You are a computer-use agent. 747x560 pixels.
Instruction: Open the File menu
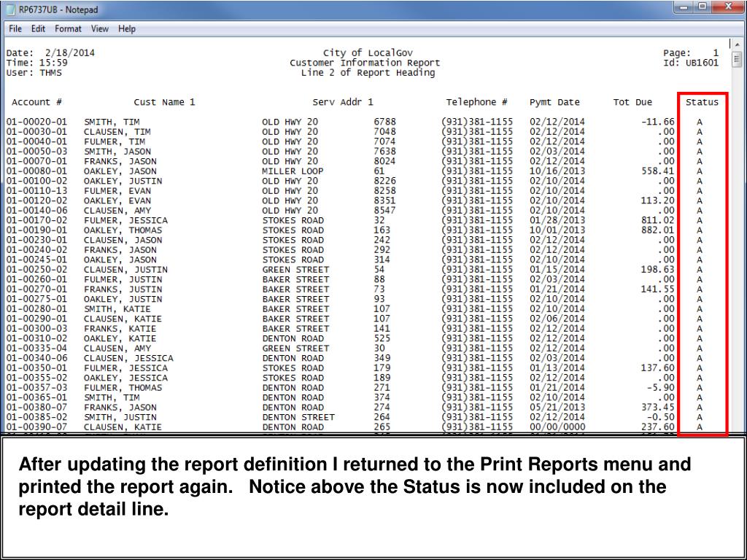(x=15, y=29)
